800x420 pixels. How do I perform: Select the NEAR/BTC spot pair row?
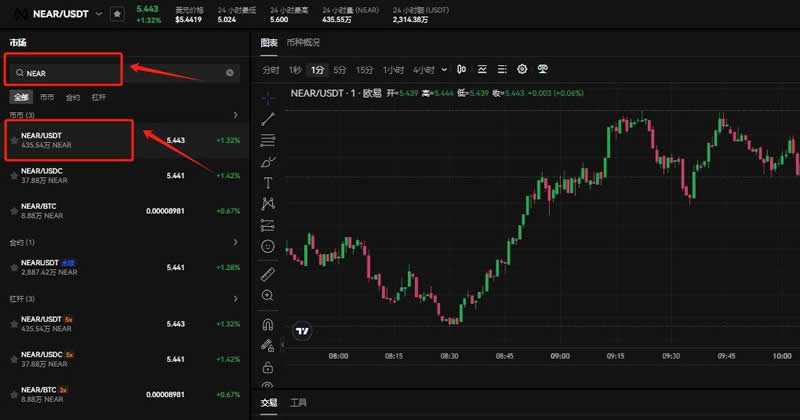[120, 210]
